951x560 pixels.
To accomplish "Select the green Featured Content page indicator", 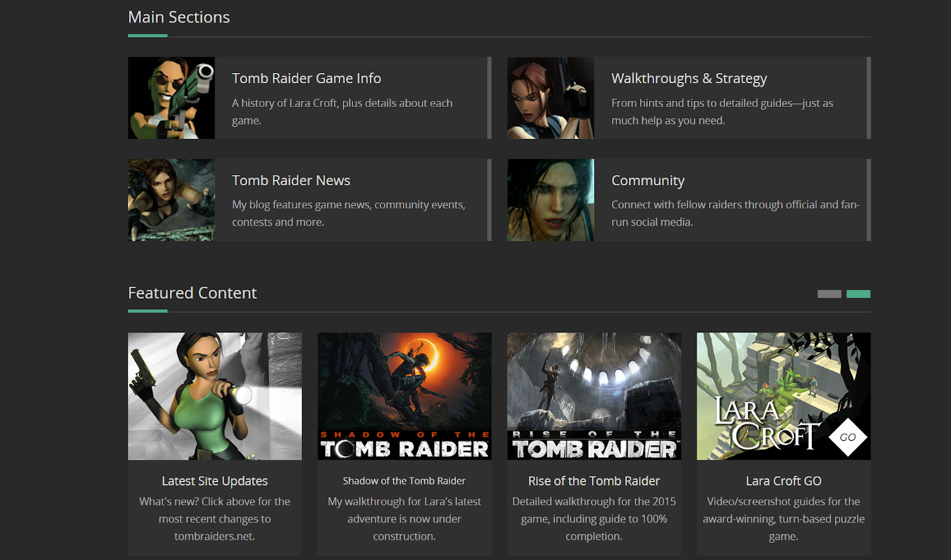I will [858, 293].
